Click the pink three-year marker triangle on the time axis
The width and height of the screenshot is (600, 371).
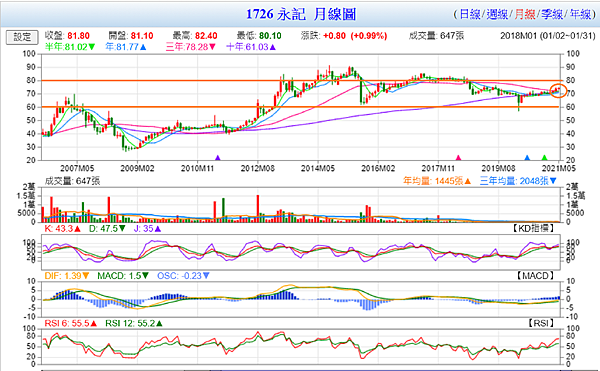point(458,158)
